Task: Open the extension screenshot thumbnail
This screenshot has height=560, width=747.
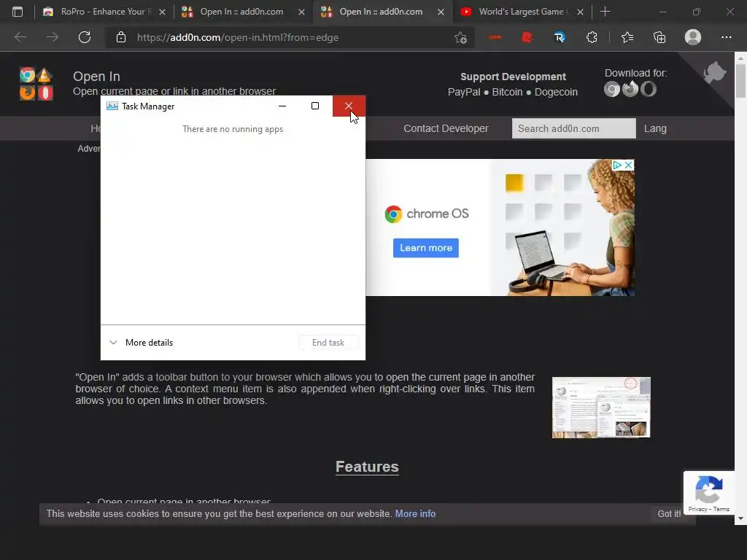Action: (x=601, y=408)
